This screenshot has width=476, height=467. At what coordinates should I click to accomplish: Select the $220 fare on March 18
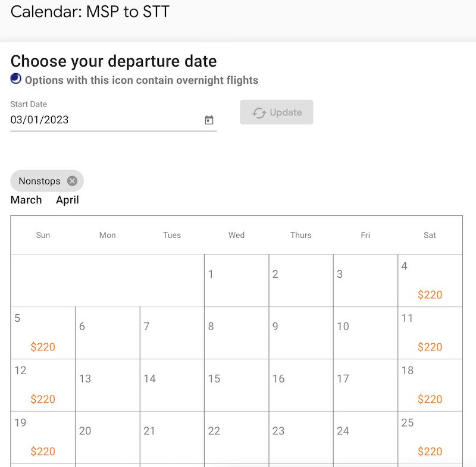click(x=430, y=399)
